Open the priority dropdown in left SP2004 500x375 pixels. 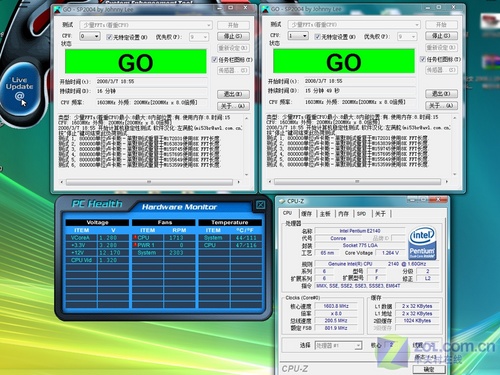199,37
